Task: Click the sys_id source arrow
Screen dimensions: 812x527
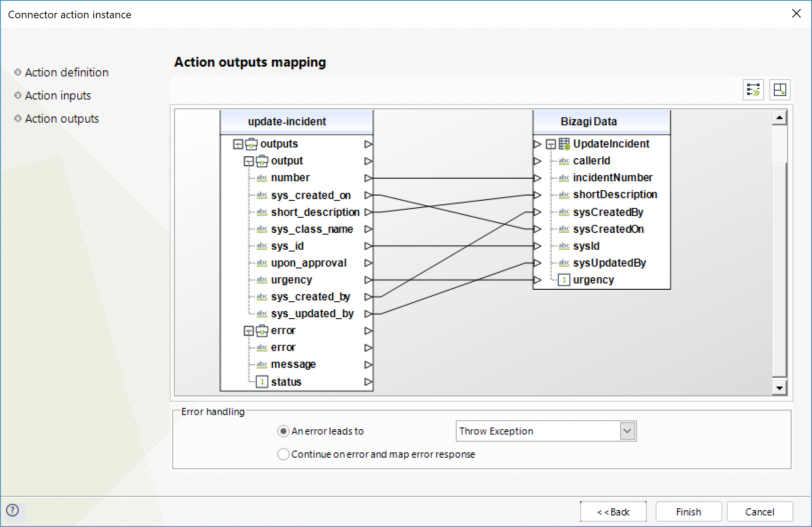Action: 368,246
